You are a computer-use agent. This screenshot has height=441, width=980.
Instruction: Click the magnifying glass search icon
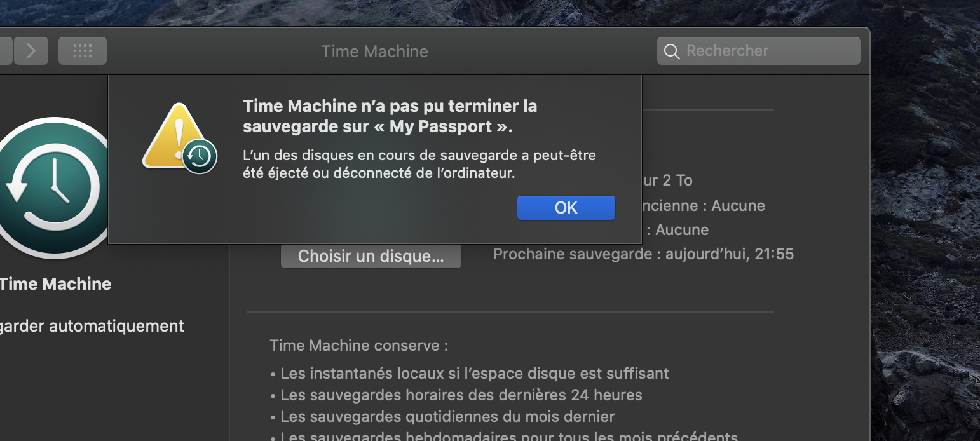pyautogui.click(x=671, y=51)
